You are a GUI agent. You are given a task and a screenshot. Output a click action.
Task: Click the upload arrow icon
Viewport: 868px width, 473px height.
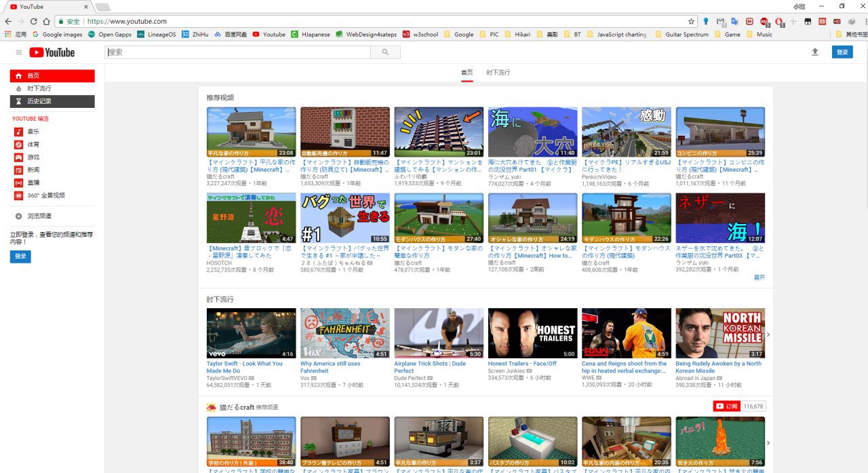click(x=814, y=52)
